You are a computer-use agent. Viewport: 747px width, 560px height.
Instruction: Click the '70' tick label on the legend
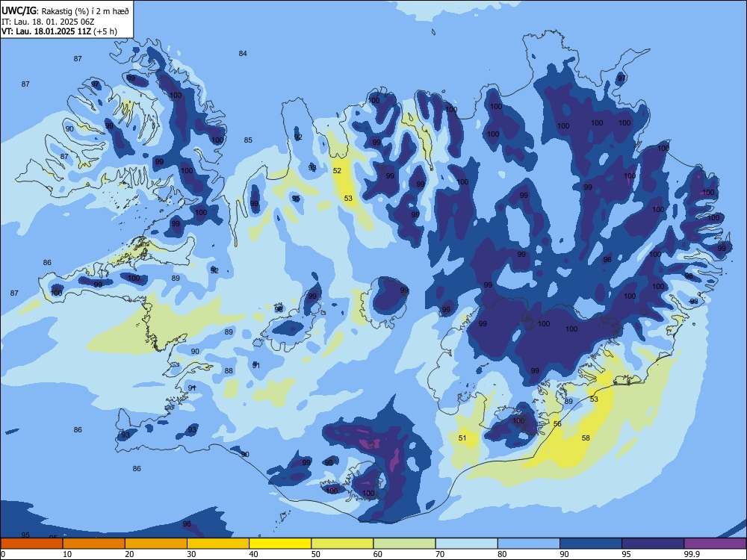440,554
